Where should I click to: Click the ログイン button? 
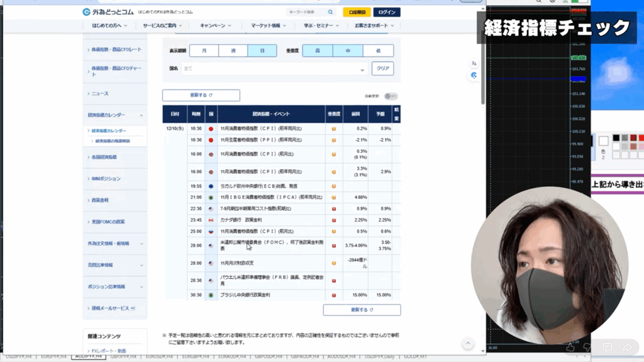tap(387, 12)
